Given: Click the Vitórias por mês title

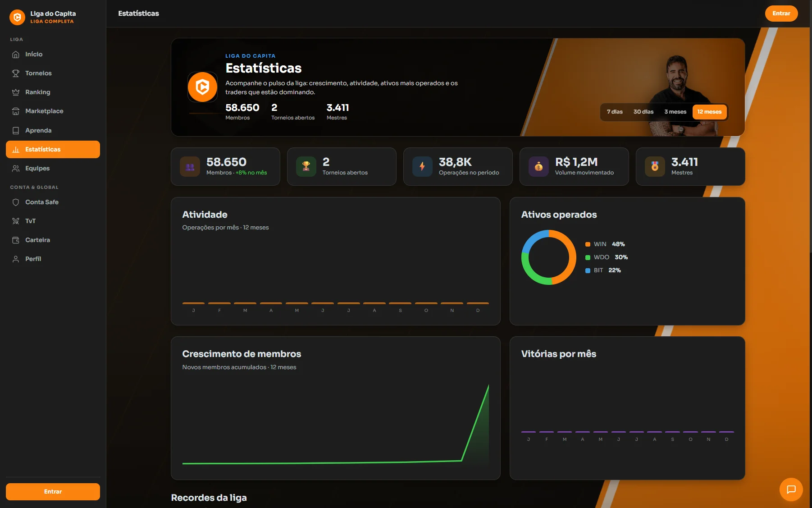Looking at the screenshot, I should pyautogui.click(x=559, y=354).
